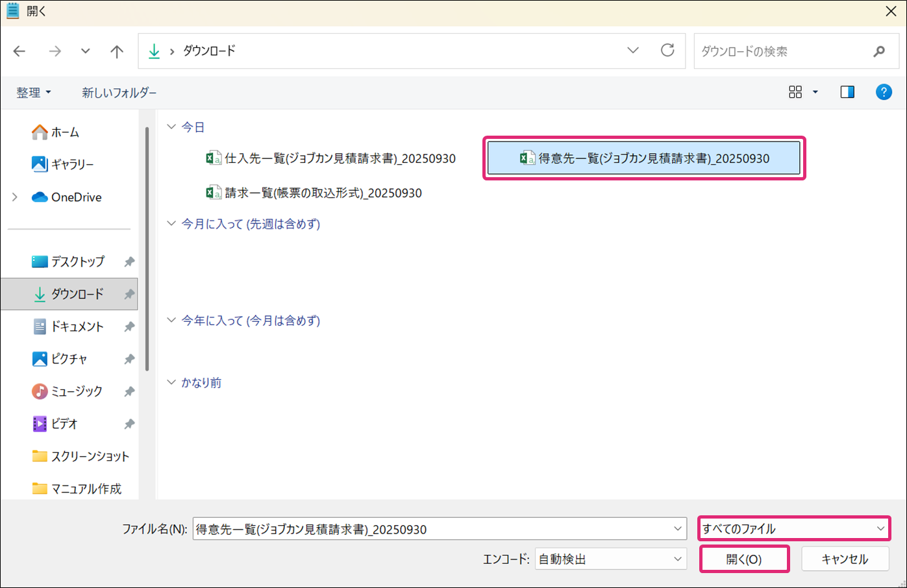Click the up-one-level arrow icon
Viewport: 907px width, 588px height.
(x=117, y=51)
